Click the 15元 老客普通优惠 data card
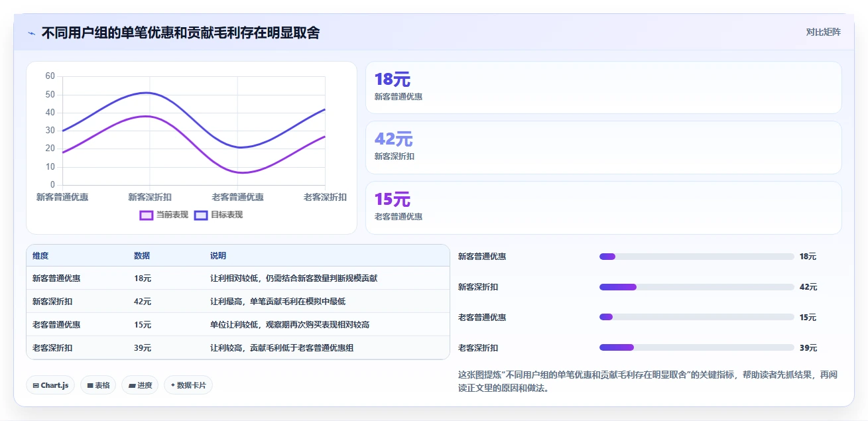The height and width of the screenshot is (421, 868). [x=603, y=208]
